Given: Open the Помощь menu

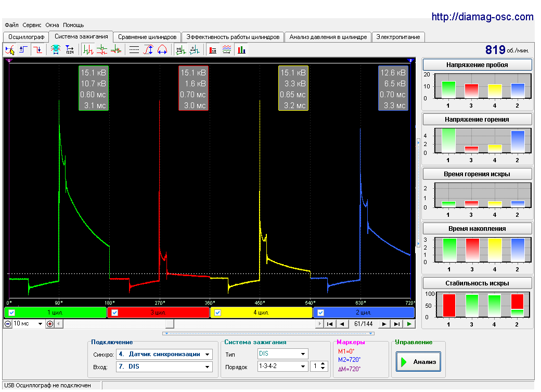Looking at the screenshot, I should (73, 25).
